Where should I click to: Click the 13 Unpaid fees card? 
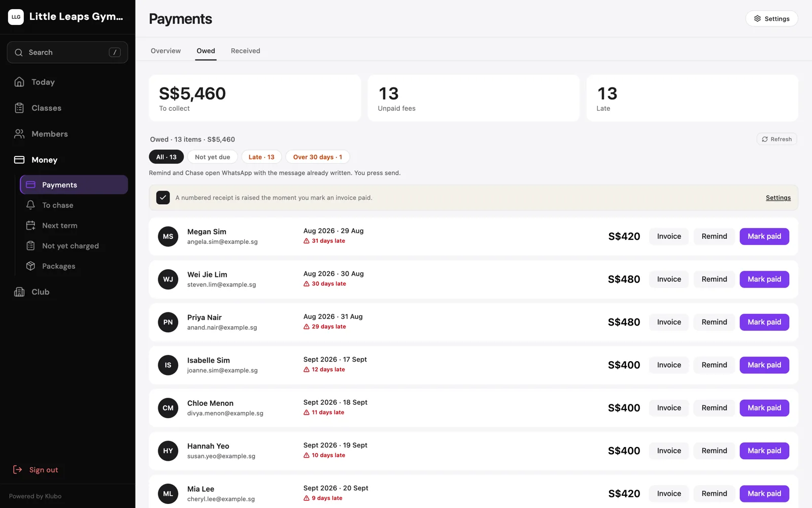[x=473, y=98]
